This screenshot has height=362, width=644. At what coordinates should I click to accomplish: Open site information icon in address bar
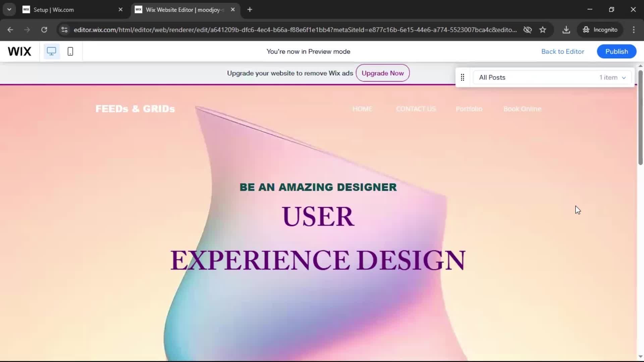[x=64, y=30]
